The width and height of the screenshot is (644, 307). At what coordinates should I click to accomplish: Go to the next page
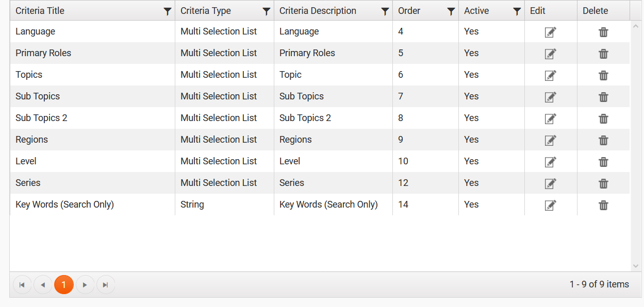[x=85, y=285]
